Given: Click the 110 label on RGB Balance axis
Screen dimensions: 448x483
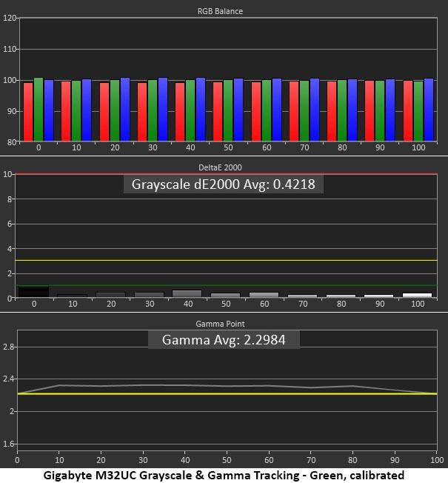Looking at the screenshot, I should (10, 49).
